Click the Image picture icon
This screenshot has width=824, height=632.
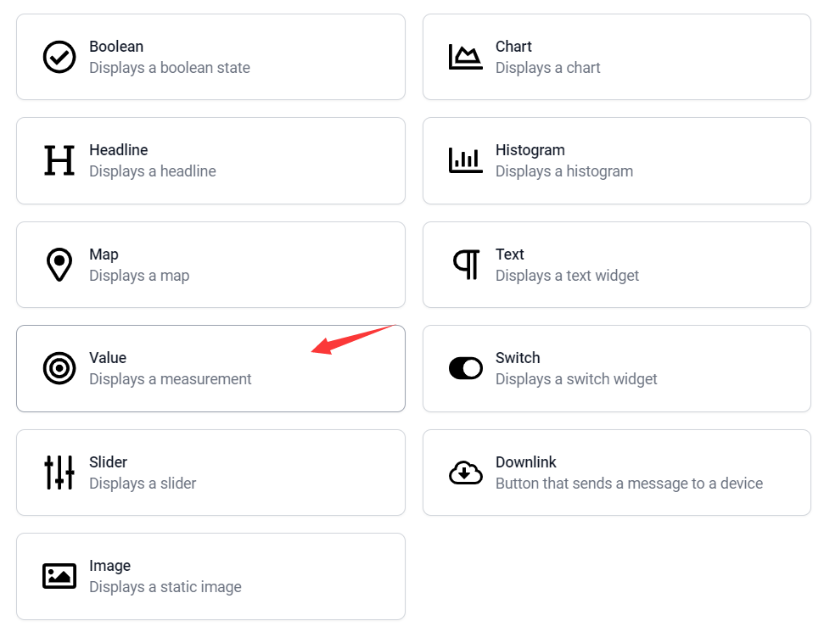[x=59, y=576]
